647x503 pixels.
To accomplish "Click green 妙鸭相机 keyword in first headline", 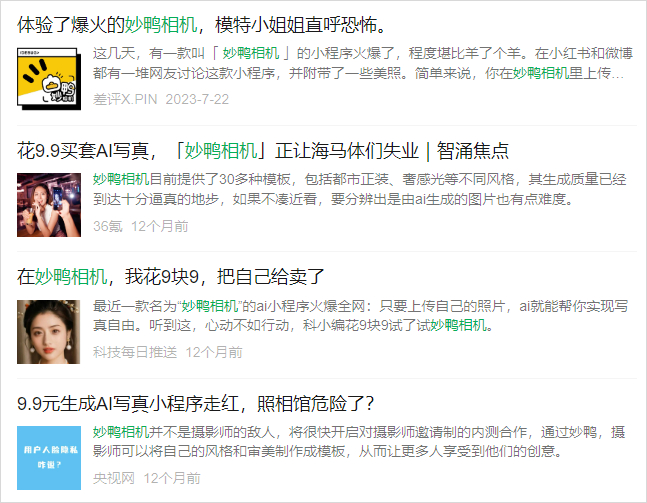I will tap(161, 25).
